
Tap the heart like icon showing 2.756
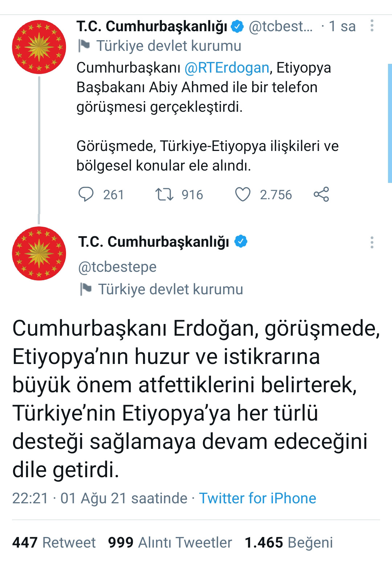(x=243, y=194)
